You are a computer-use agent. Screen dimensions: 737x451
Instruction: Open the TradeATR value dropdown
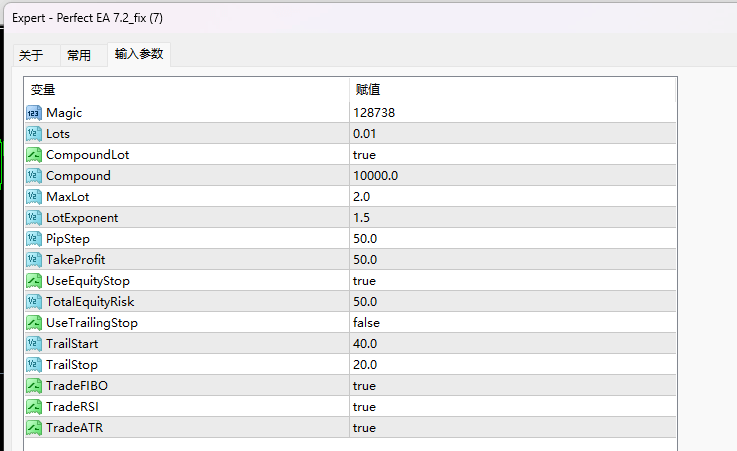click(364, 428)
